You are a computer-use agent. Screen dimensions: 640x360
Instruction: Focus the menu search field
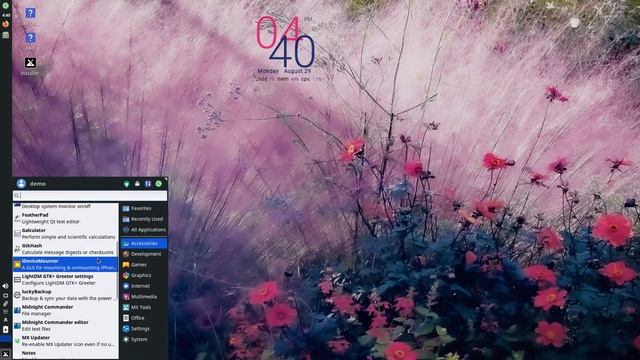point(90,196)
